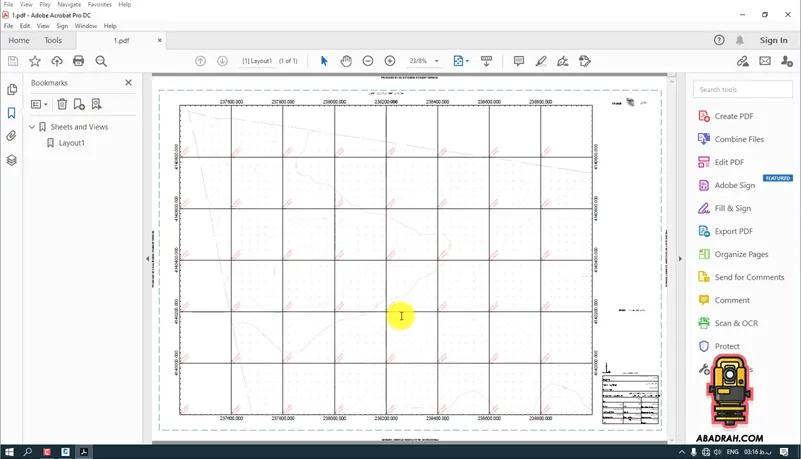Zoom out with the minus icon

368,61
